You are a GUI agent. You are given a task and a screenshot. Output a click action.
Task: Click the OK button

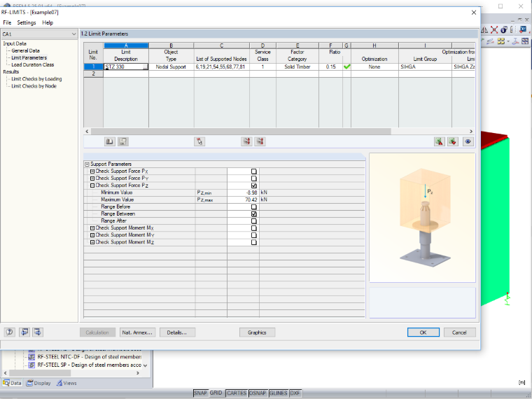pyautogui.click(x=423, y=332)
